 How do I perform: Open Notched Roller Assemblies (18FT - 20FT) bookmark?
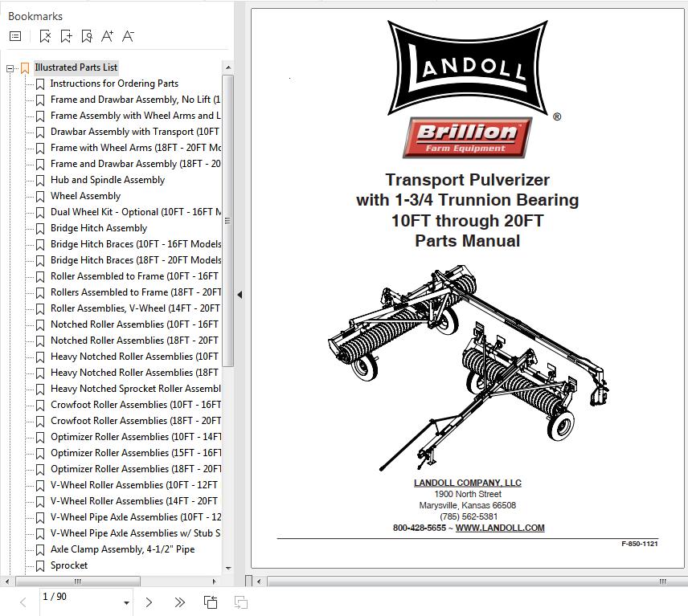click(135, 341)
